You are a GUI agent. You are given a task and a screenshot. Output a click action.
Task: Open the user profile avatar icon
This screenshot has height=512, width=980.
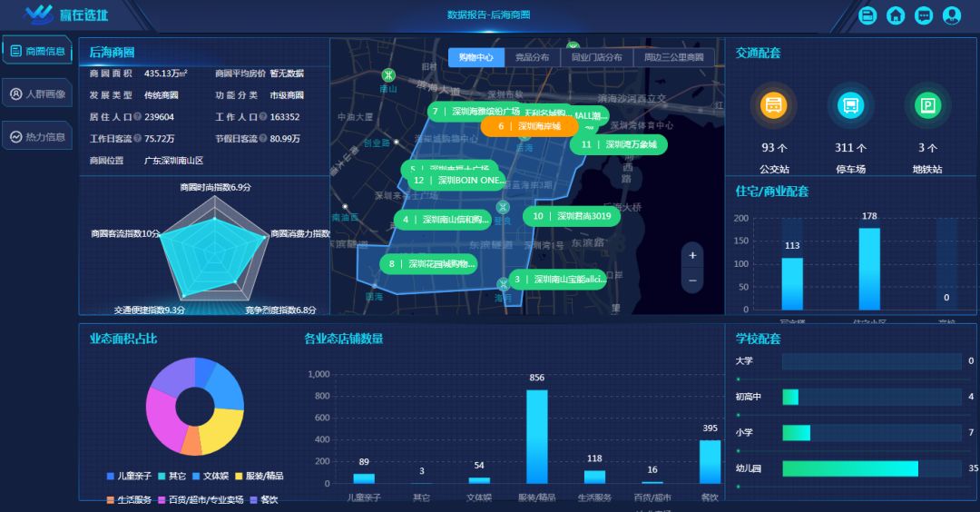point(952,15)
